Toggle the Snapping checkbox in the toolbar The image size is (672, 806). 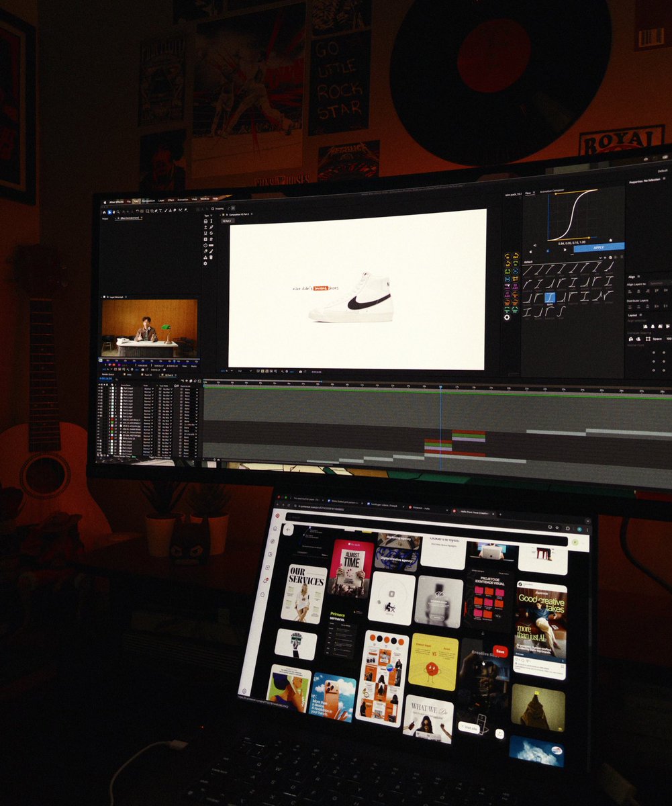[x=213, y=209]
